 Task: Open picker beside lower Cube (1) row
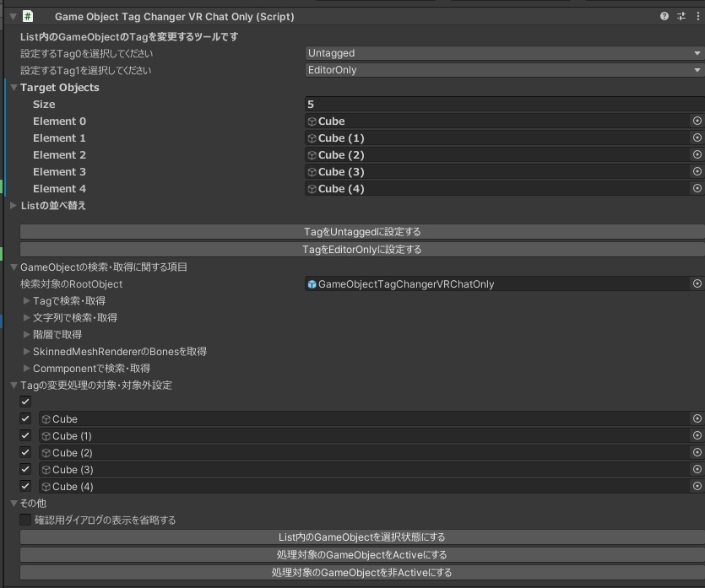click(697, 435)
